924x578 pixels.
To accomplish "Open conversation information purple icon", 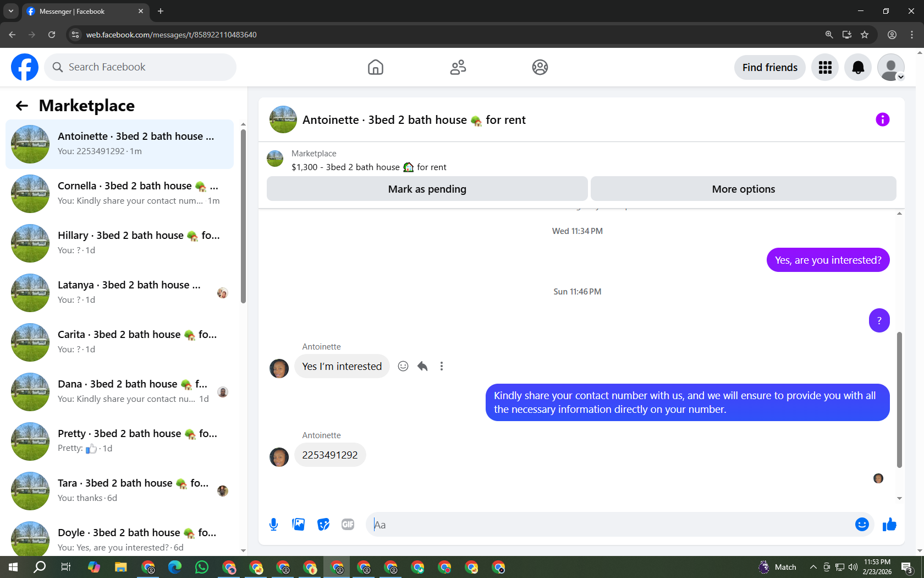I will pyautogui.click(x=883, y=119).
